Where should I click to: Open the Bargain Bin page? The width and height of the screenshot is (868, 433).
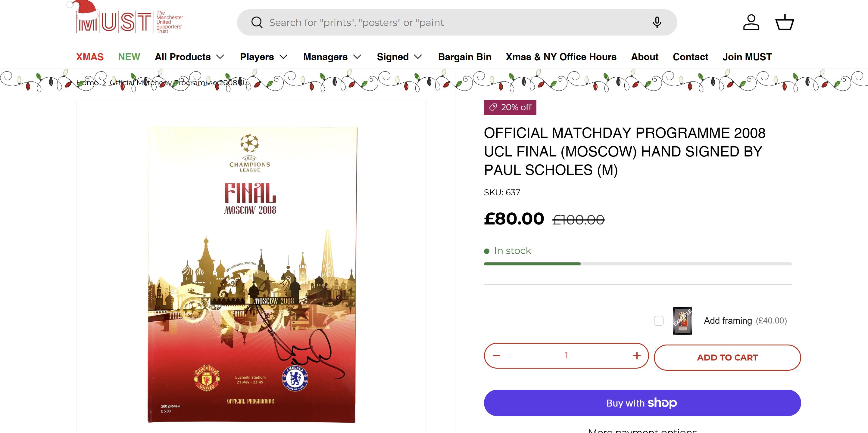465,57
